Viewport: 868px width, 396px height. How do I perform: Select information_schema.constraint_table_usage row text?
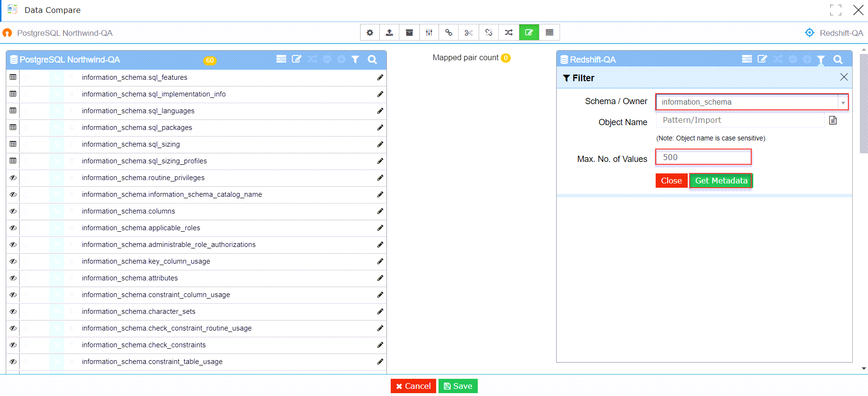[152, 362]
